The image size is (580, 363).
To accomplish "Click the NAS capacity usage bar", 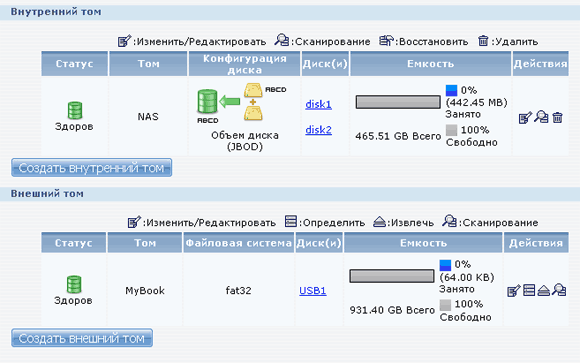I will 398,102.
